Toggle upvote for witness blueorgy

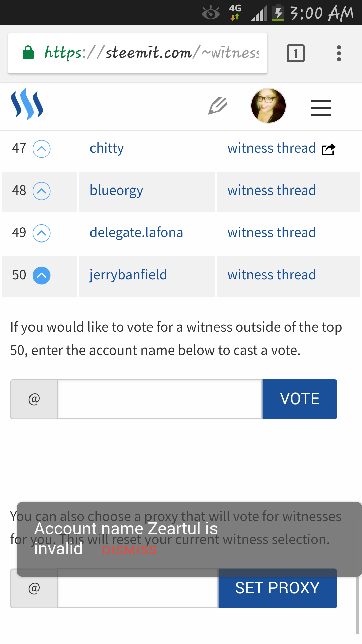coord(42,191)
